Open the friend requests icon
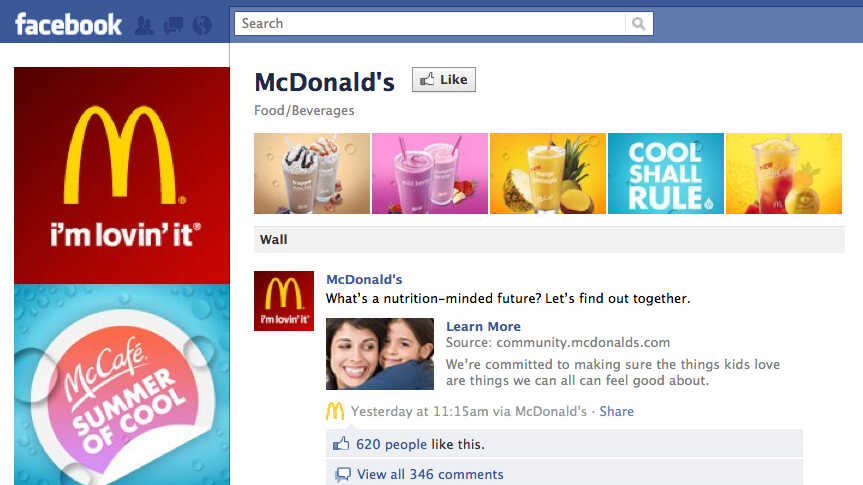This screenshot has height=485, width=863. 144,25
